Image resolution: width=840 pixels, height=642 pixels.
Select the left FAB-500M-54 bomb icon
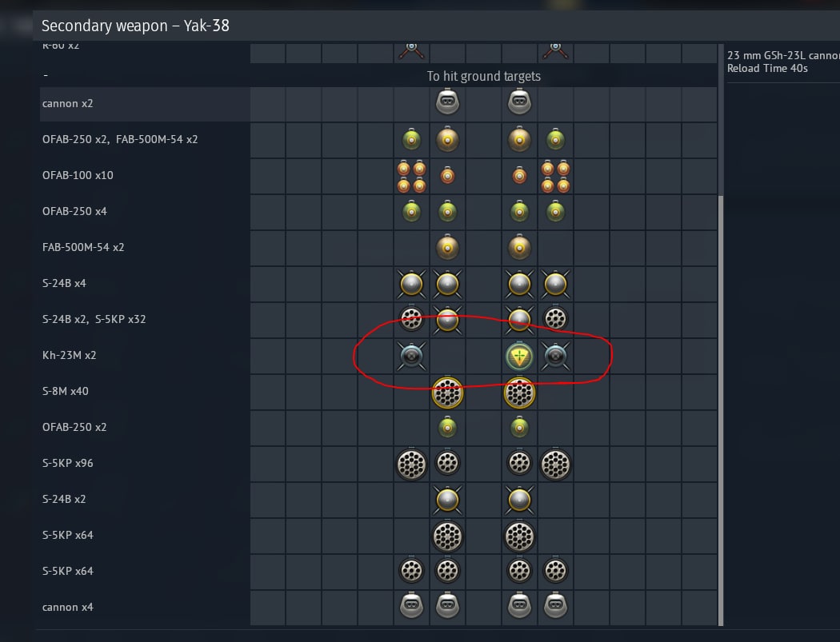(x=447, y=247)
